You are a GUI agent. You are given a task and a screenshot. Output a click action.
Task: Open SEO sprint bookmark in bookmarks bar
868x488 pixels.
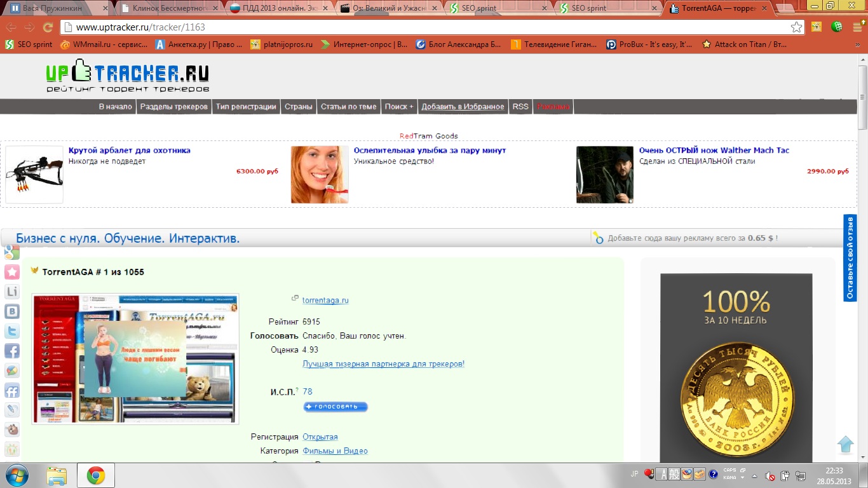(x=29, y=44)
